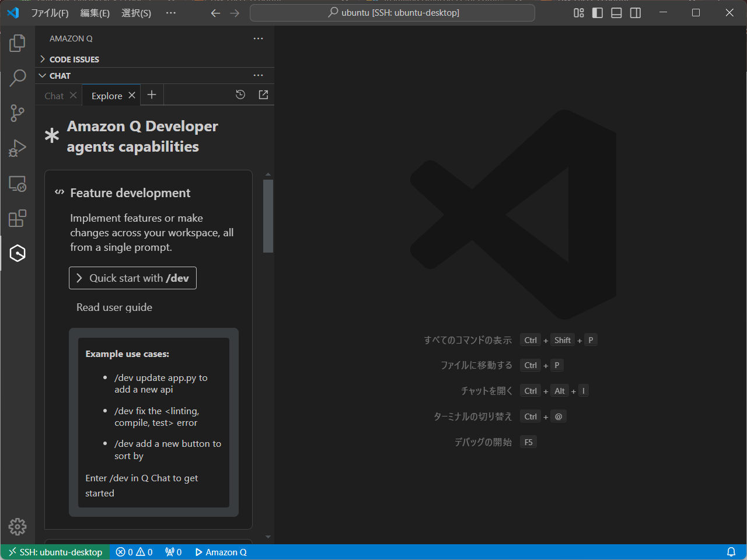Open Amazon Q view more actions

258,38
